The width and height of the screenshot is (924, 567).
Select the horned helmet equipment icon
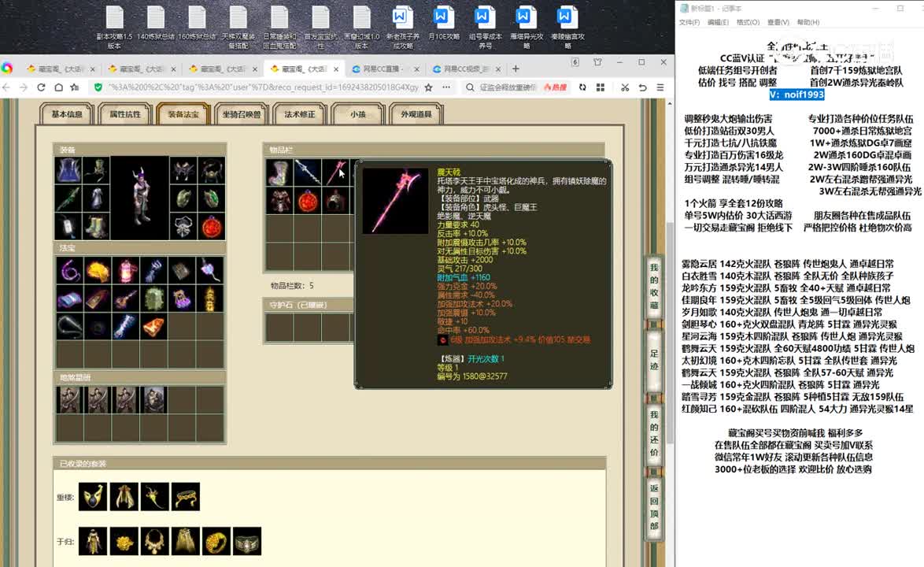point(183,170)
